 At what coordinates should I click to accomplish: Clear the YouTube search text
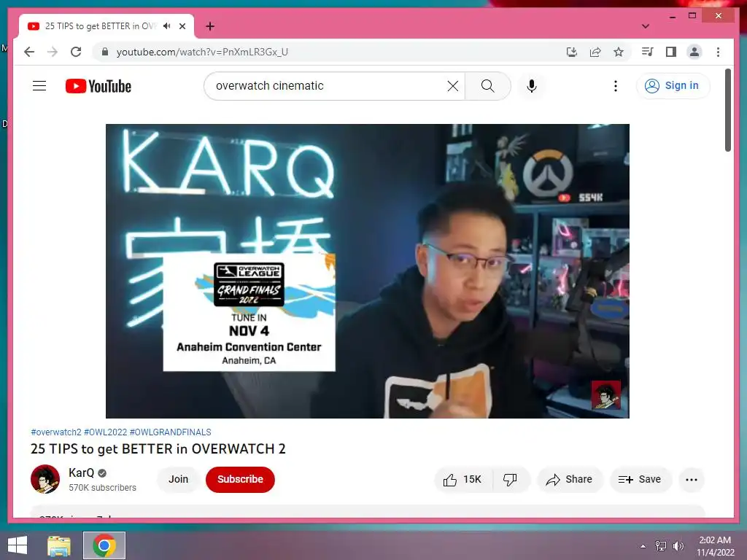452,86
